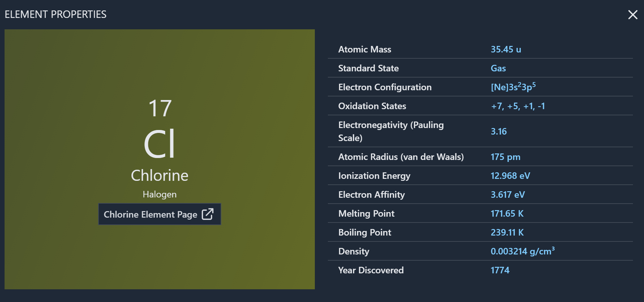Image resolution: width=644 pixels, height=302 pixels.
Task: Select the electron configuration [Ne]3s23p5
Action: pos(513,87)
